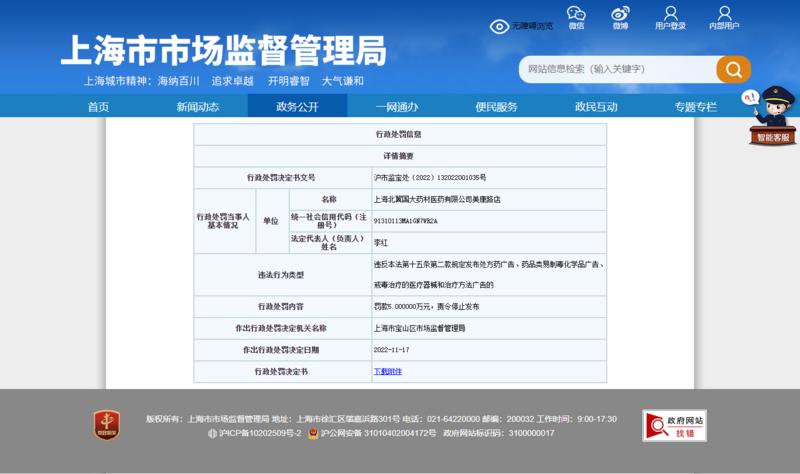The height and width of the screenshot is (474, 800).
Task: Click the 内部用户 icon
Action: (724, 13)
